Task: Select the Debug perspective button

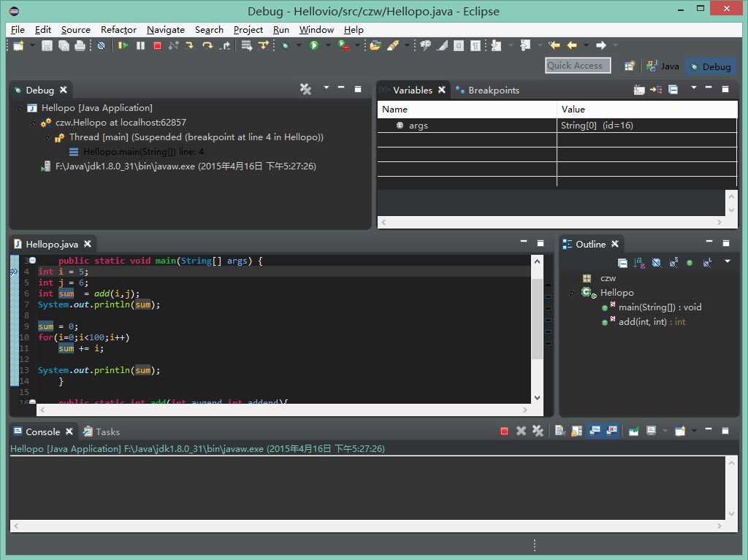Action: point(711,66)
